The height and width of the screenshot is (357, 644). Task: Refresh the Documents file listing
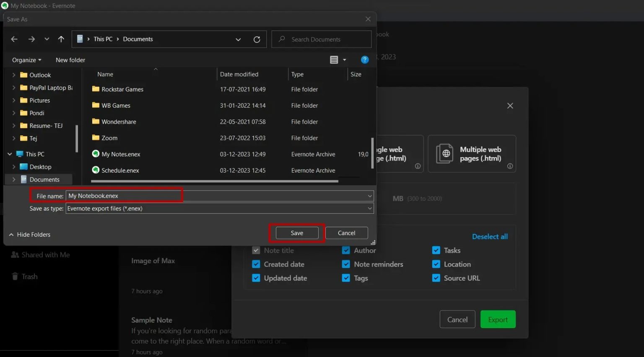(257, 39)
